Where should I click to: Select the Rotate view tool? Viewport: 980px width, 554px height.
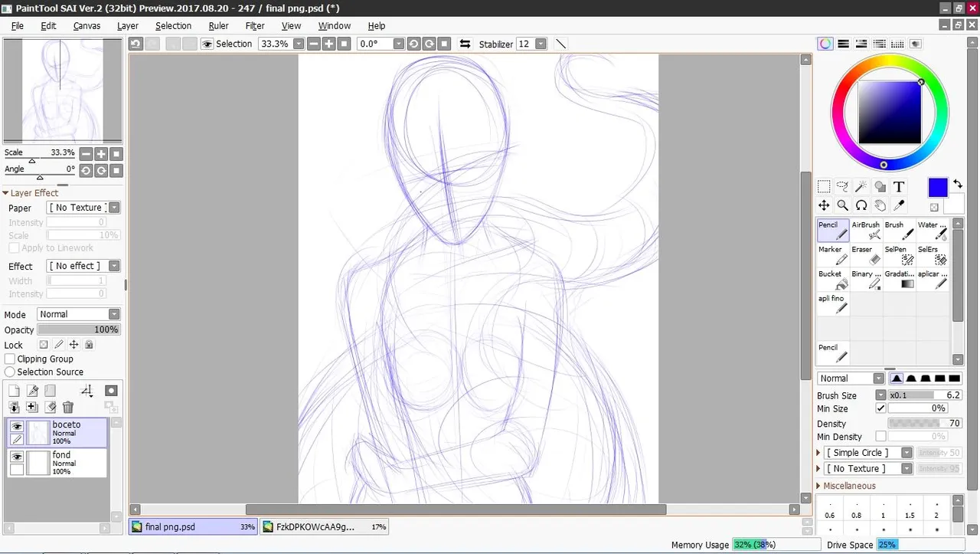click(x=861, y=205)
